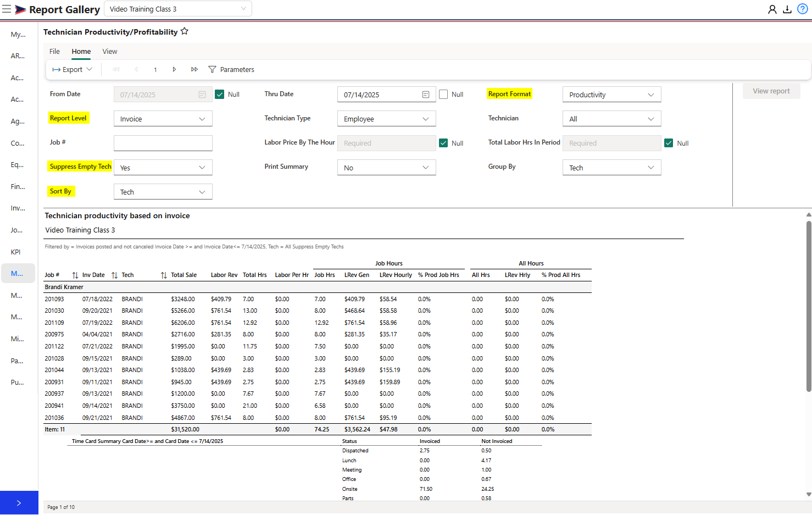812x515 pixels.
Task: Go to next report page
Action: coord(174,69)
